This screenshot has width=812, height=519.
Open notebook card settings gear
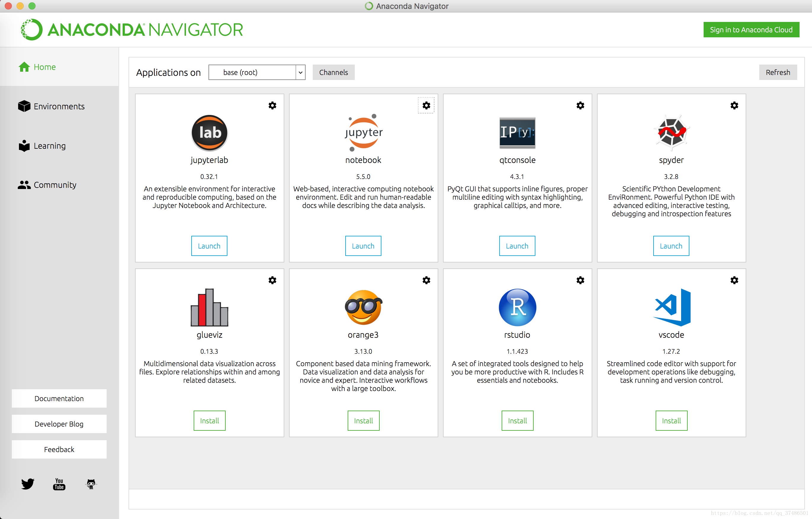426,105
